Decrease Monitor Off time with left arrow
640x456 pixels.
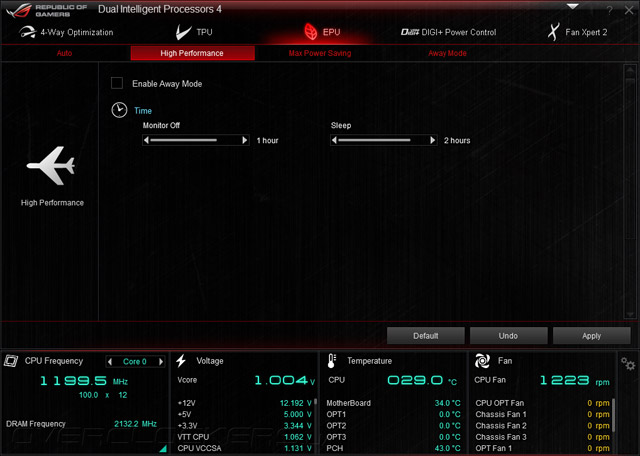click(x=147, y=140)
